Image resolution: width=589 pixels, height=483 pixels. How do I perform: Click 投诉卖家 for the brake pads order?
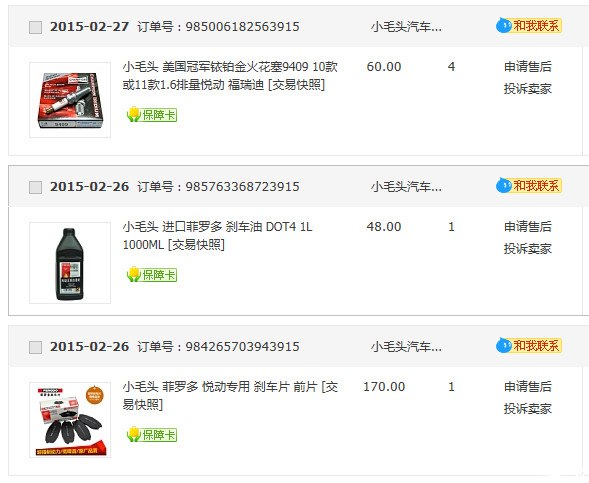point(528,409)
